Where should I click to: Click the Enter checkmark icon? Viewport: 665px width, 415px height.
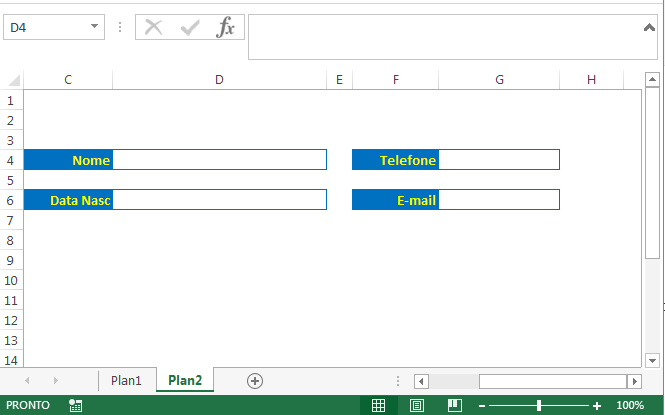click(190, 28)
